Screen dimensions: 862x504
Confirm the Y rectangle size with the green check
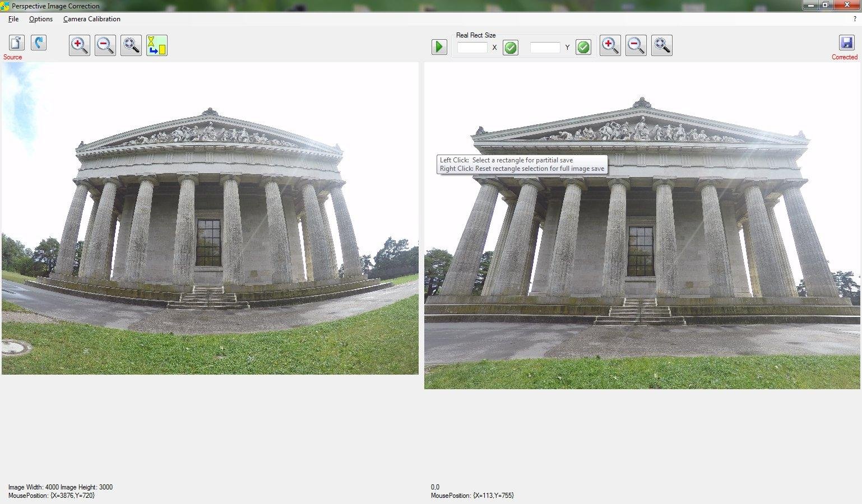tap(583, 48)
